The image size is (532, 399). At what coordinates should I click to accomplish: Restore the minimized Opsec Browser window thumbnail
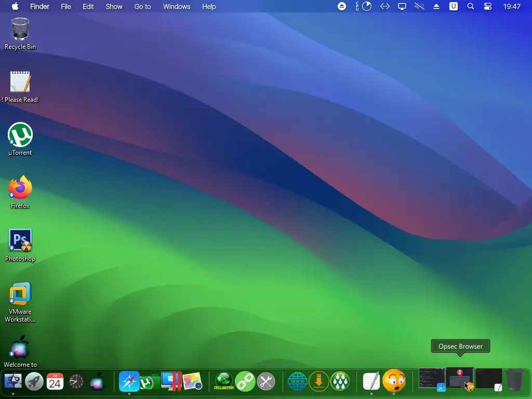pos(460,379)
